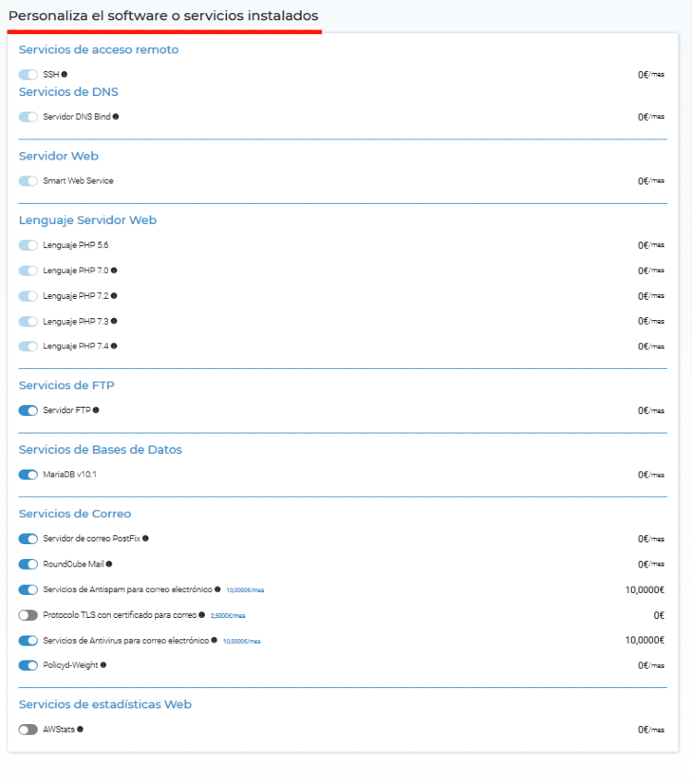
Task: Click the 2,5000€/mes price link for TLS
Action: (228, 615)
